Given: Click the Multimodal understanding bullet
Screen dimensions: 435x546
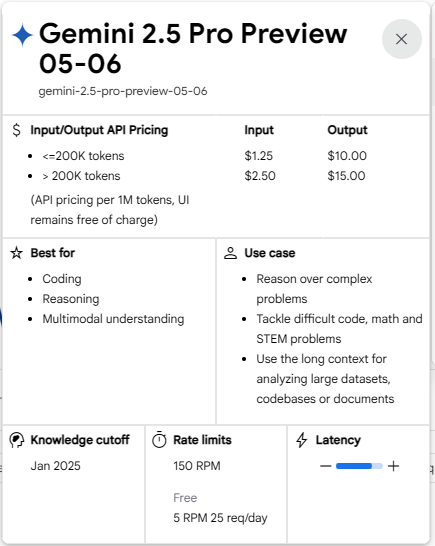Looking at the screenshot, I should point(113,319).
